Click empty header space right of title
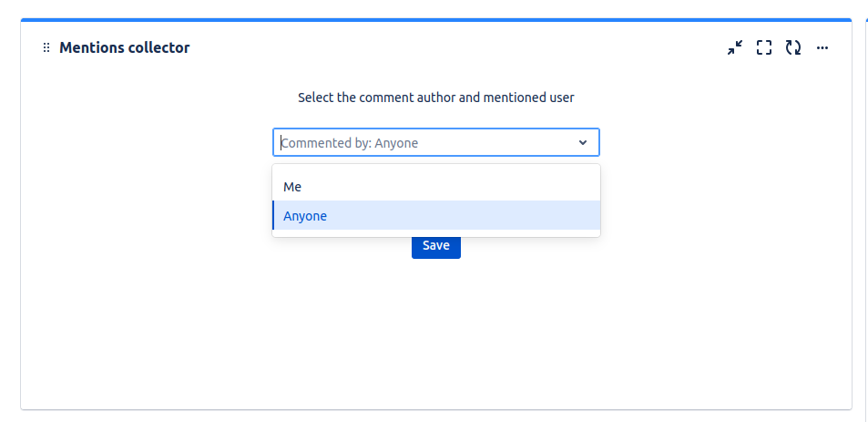The image size is (868, 422). 455,48
